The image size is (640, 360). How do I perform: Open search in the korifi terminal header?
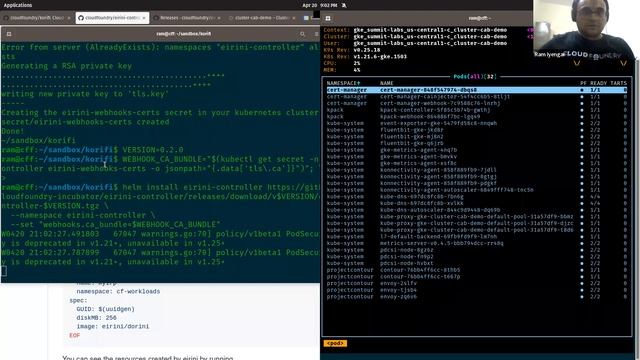pos(302,34)
